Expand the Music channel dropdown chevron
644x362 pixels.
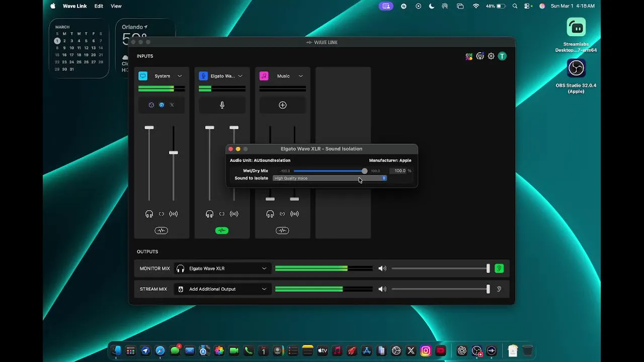300,76
